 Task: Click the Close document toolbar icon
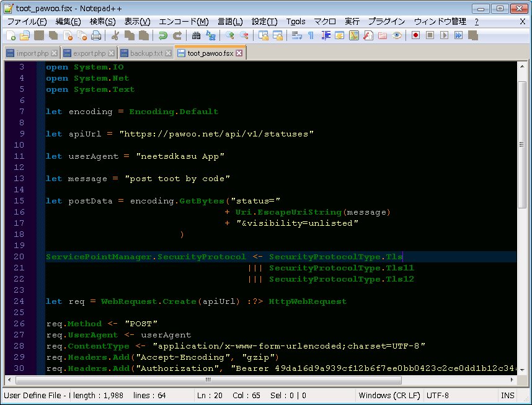[x=68, y=35]
